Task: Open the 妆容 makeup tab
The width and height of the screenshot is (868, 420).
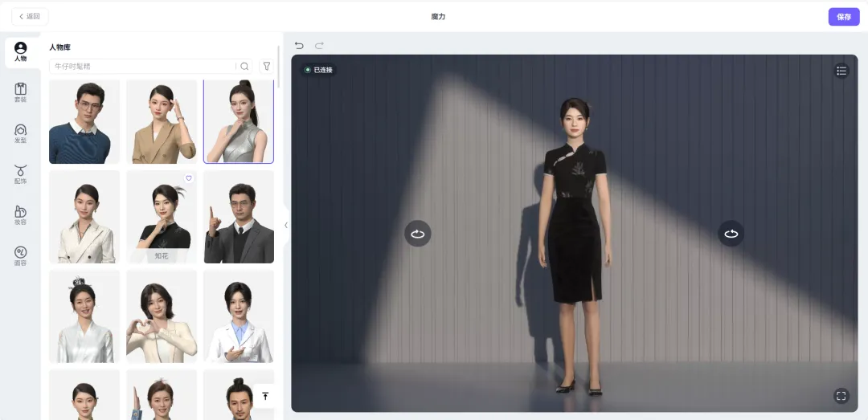Action: pos(20,216)
